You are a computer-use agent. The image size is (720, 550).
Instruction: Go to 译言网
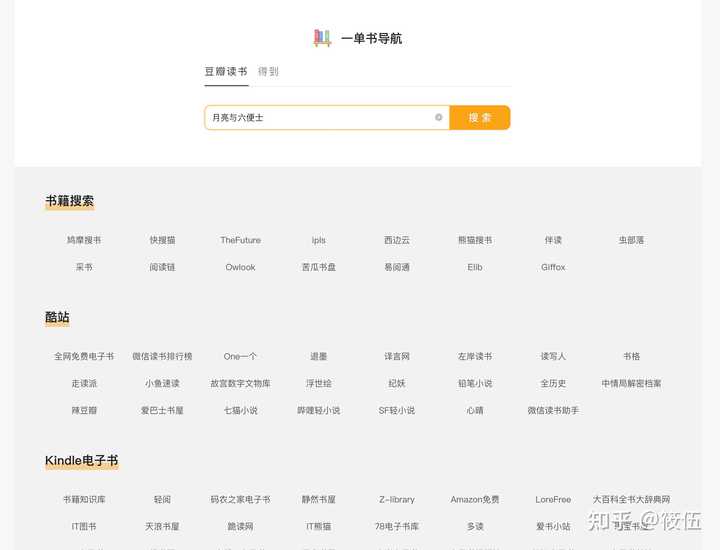pyautogui.click(x=397, y=356)
